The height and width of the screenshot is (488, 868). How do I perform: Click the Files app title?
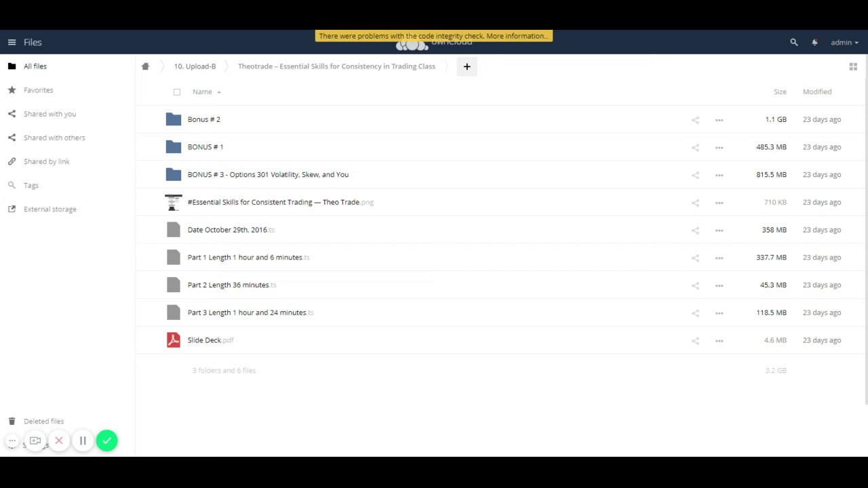pos(33,42)
